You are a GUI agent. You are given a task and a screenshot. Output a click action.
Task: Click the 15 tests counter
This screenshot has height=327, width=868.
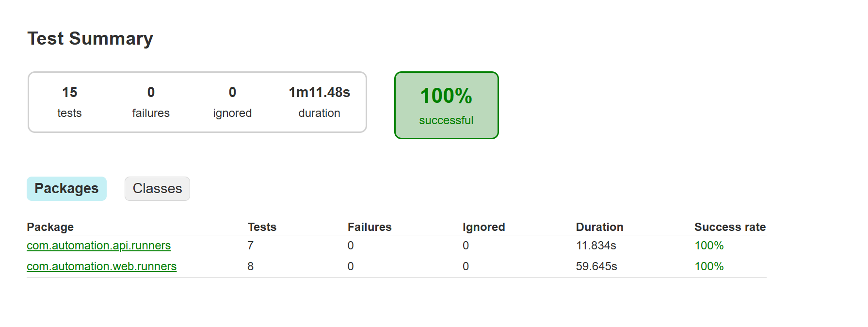click(69, 102)
